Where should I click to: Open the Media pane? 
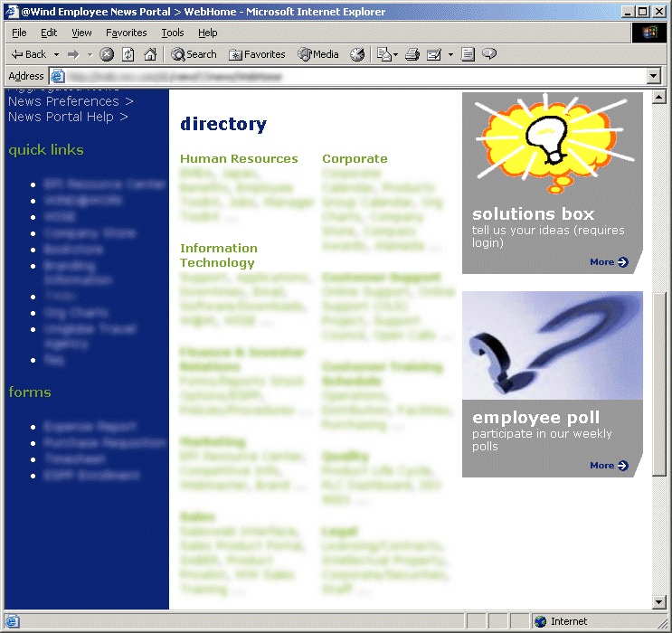[x=318, y=54]
